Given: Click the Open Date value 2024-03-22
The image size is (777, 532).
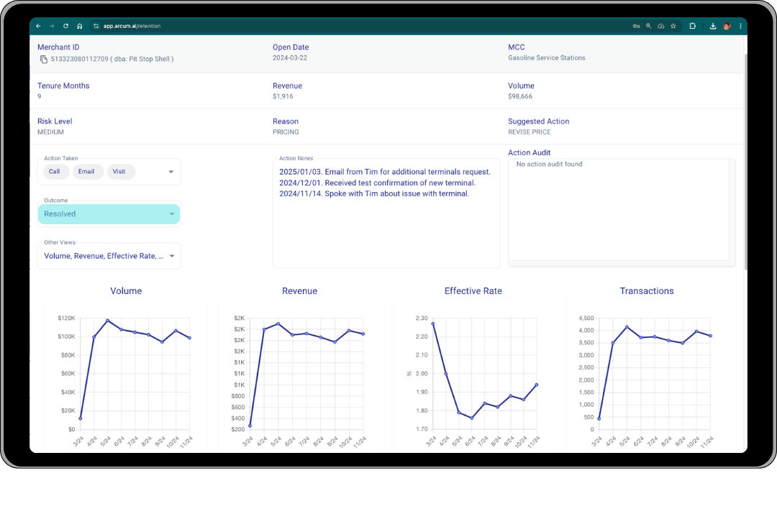Looking at the screenshot, I should (x=290, y=58).
